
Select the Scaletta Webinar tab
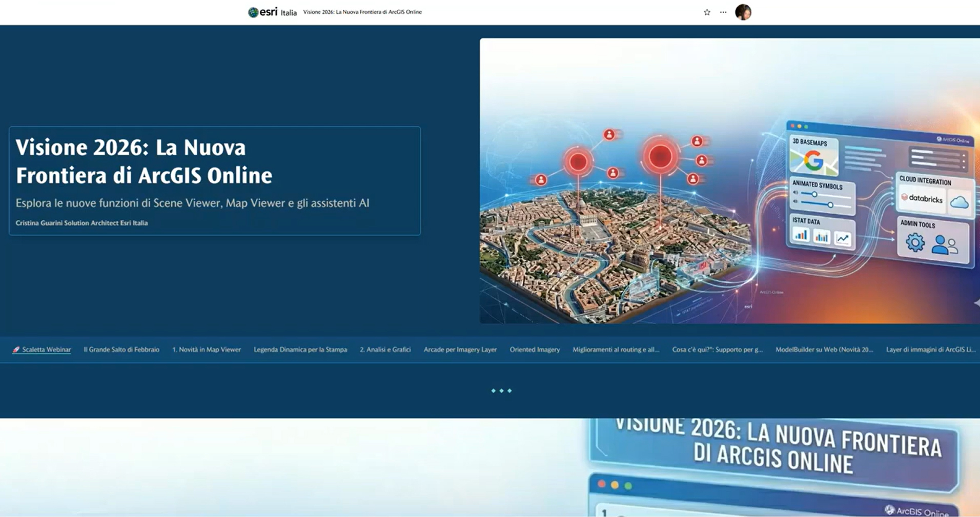point(46,349)
